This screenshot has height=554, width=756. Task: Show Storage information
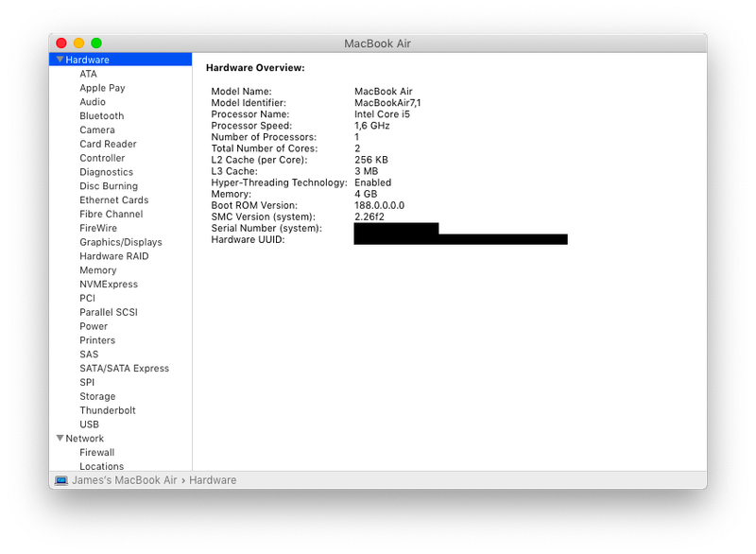click(97, 396)
